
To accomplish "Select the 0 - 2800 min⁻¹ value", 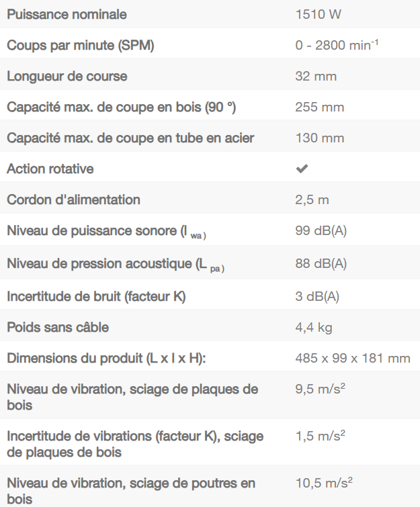I will (x=333, y=46).
